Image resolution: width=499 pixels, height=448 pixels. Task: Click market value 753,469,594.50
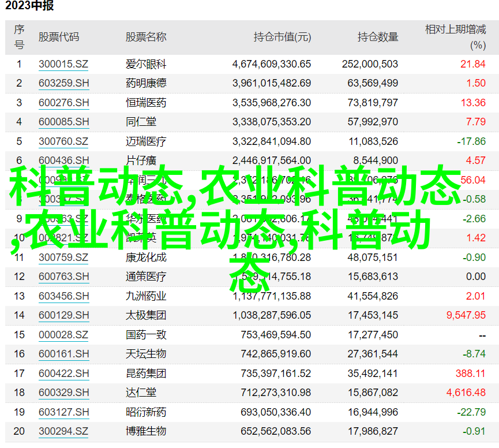point(276,335)
